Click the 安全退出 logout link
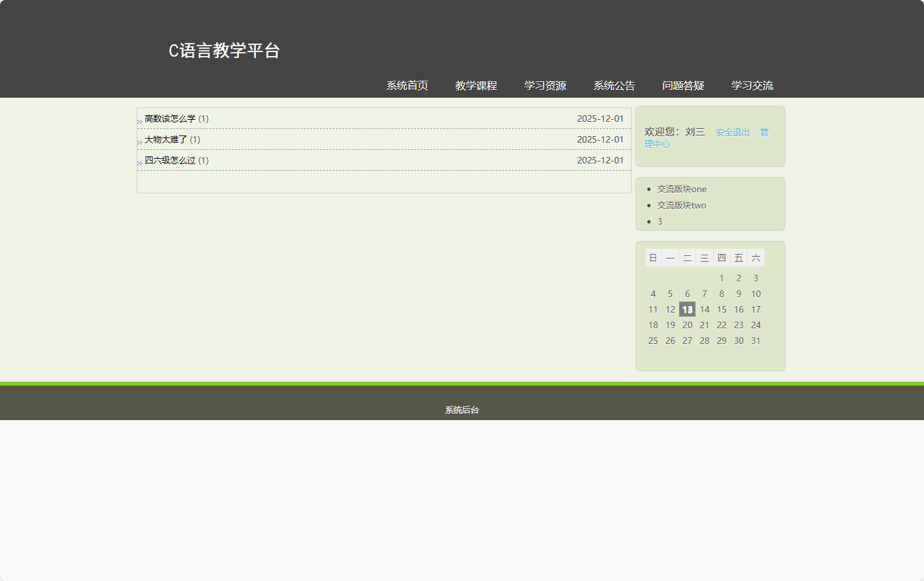 (x=733, y=132)
